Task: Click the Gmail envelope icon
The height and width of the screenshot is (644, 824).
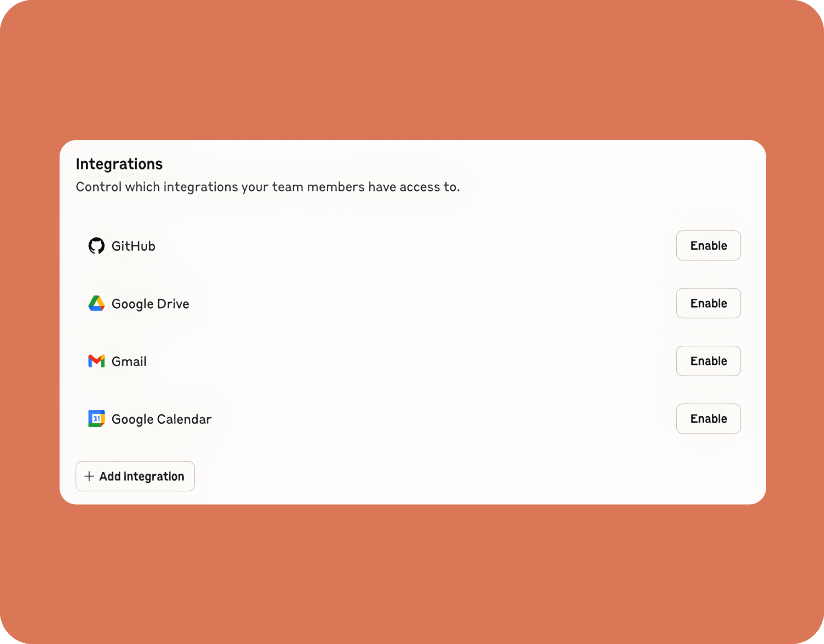Action: click(97, 361)
